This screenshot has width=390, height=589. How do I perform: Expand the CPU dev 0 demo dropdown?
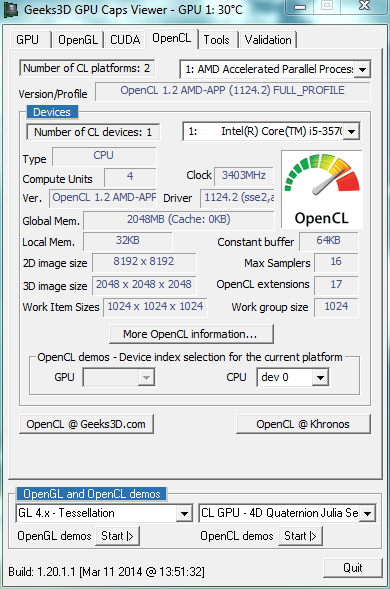293,377
